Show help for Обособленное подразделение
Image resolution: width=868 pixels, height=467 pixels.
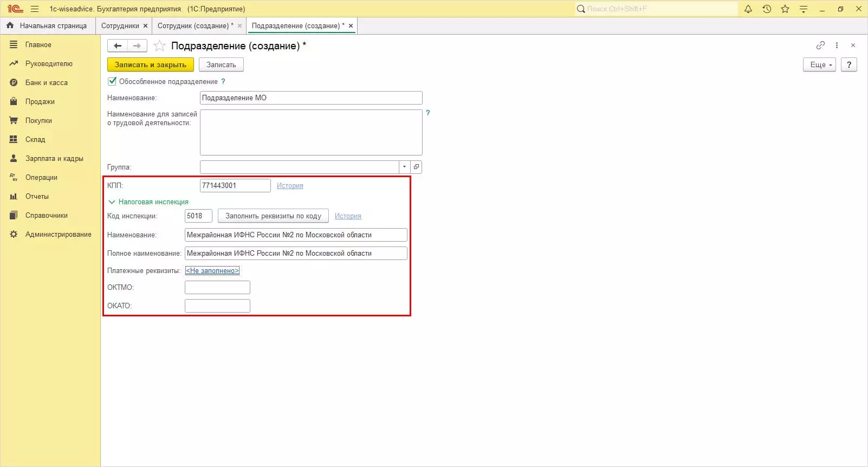(223, 81)
